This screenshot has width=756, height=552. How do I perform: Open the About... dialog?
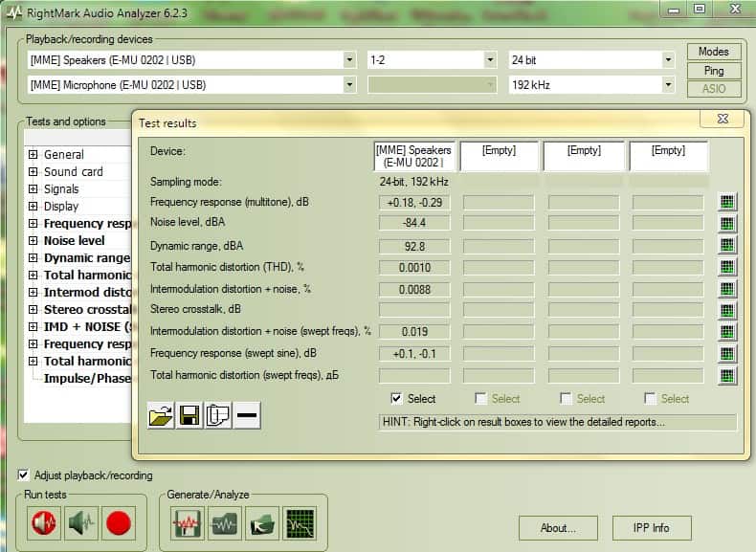(558, 528)
